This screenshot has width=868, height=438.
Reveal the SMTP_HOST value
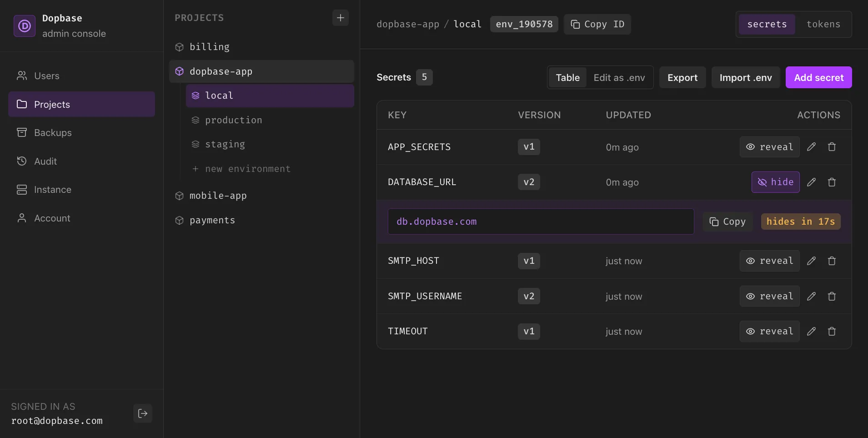coord(769,261)
